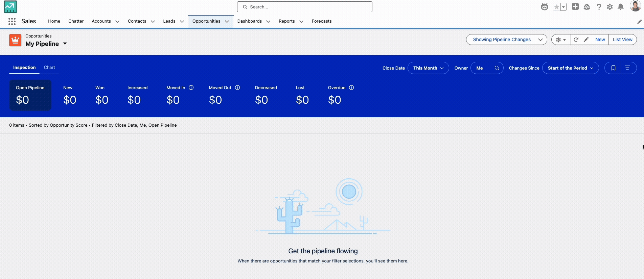Click the bookmark icon in filter bar
The width and height of the screenshot is (644, 279).
tap(613, 68)
